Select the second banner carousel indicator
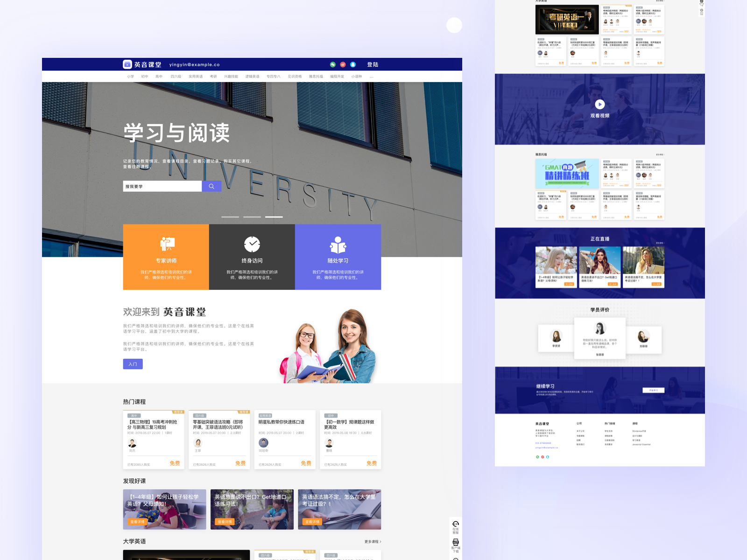The width and height of the screenshot is (747, 560). 252,217
